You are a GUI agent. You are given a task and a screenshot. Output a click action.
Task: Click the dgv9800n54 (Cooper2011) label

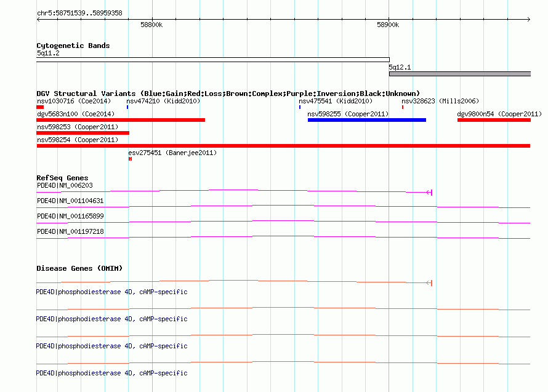click(x=499, y=114)
